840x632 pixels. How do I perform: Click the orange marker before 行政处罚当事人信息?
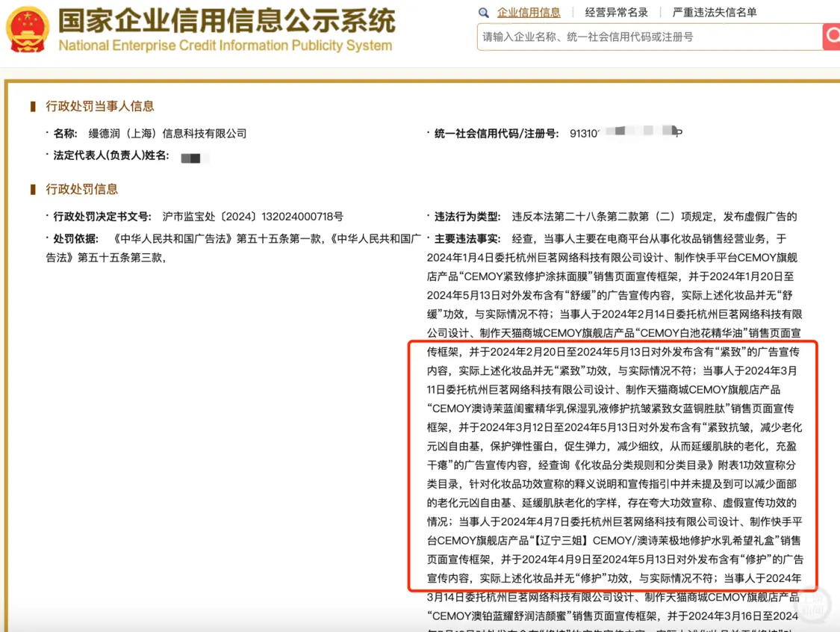pos(32,106)
